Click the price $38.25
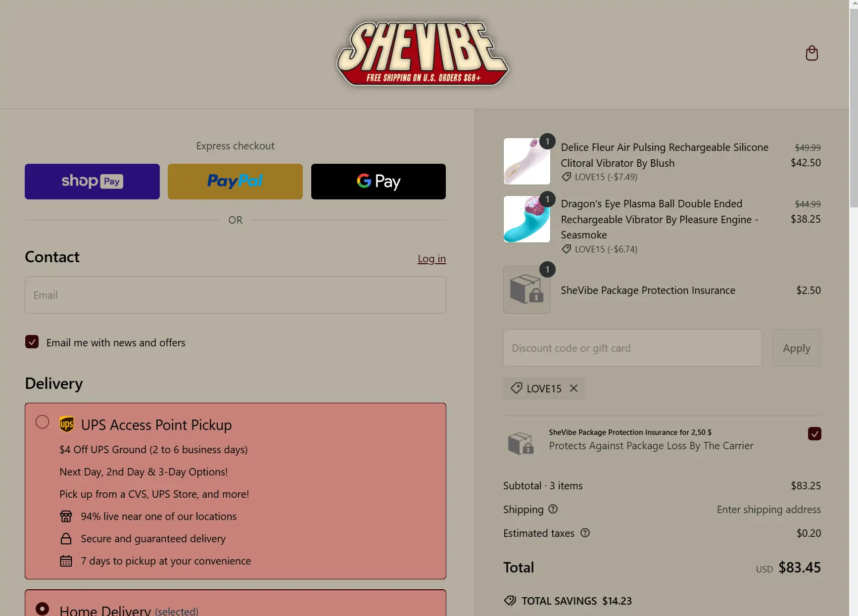This screenshot has width=858, height=616. [806, 219]
